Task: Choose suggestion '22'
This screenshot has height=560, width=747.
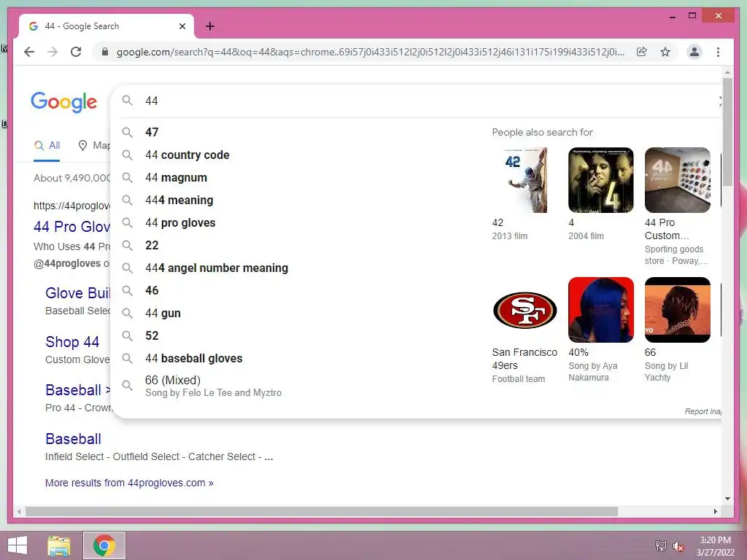Action: (300, 245)
